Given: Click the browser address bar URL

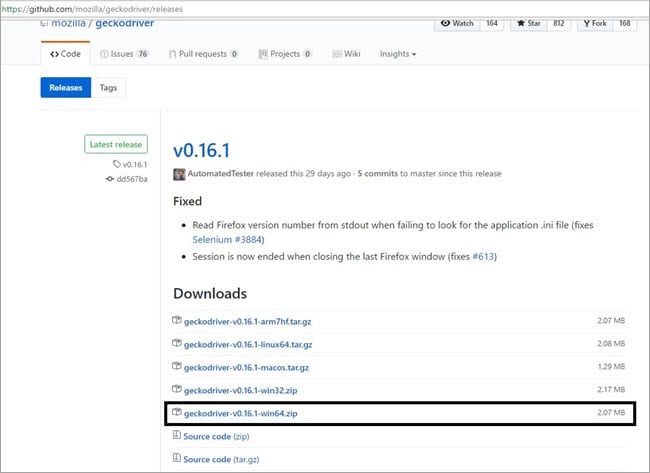Looking at the screenshot, I should click(92, 9).
